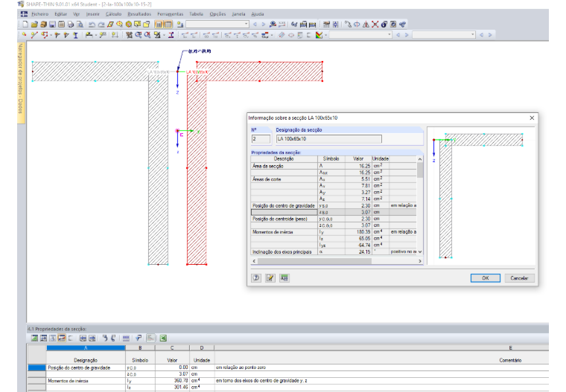Click the edit notepad icon in dialog

pos(270,277)
